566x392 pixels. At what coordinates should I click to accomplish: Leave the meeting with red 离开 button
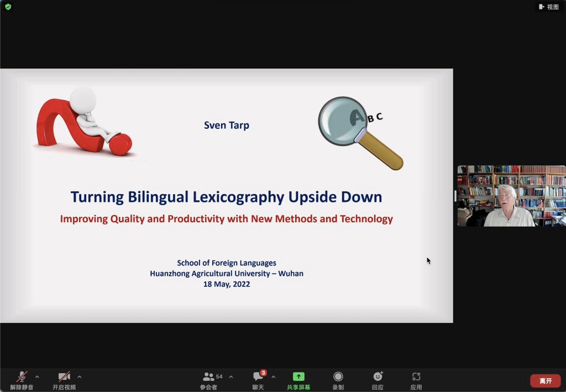[545, 381]
